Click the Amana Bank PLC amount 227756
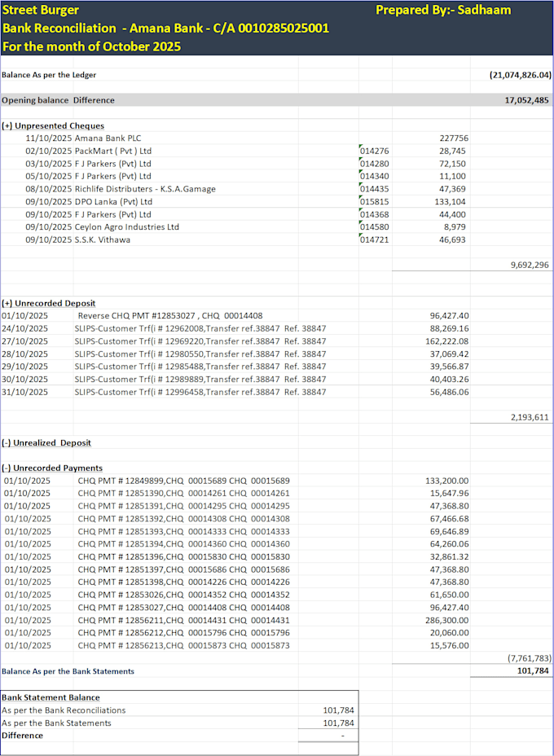This screenshot has width=554, height=756. pyautogui.click(x=454, y=138)
